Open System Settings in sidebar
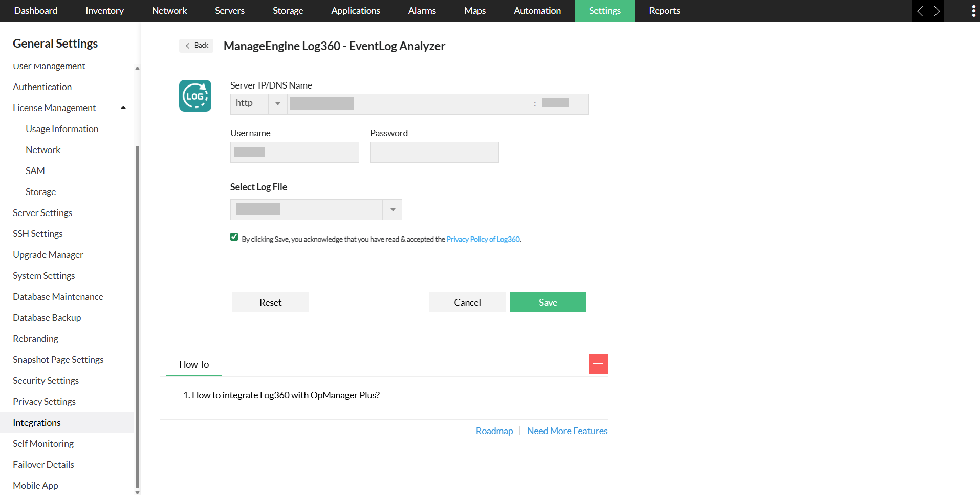Viewport: 980px width, 495px height. 44,276
